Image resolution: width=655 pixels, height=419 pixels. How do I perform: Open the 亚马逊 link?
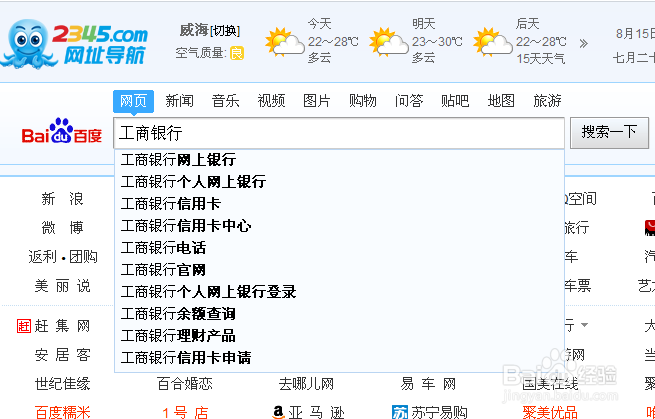click(x=316, y=413)
